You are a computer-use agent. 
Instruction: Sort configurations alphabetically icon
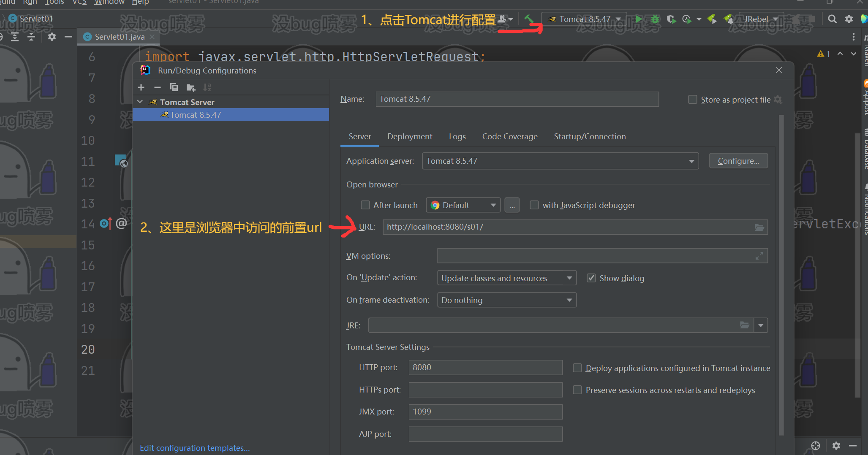pyautogui.click(x=207, y=87)
